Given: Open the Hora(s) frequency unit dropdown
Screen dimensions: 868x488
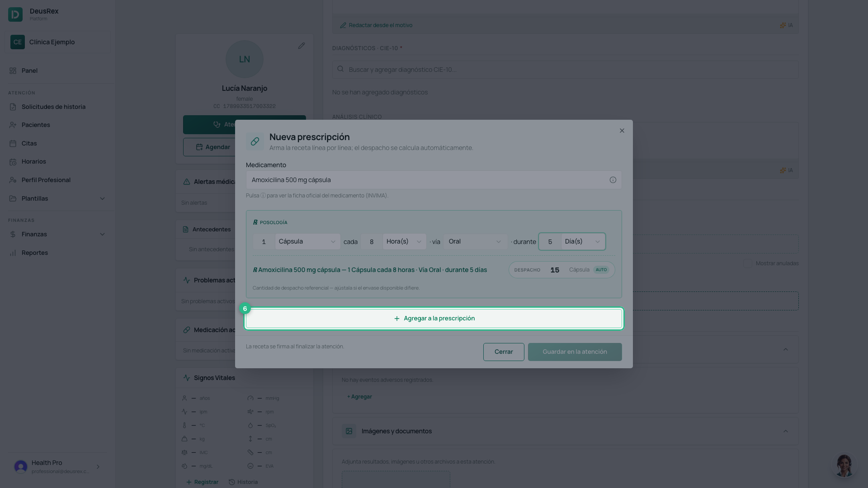Looking at the screenshot, I should [404, 242].
